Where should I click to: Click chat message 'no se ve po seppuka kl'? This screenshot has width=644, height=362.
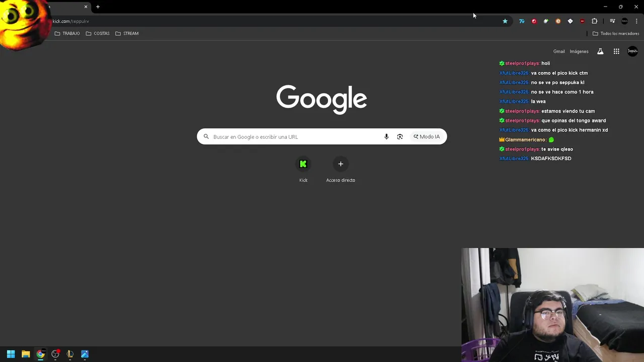pyautogui.click(x=557, y=82)
